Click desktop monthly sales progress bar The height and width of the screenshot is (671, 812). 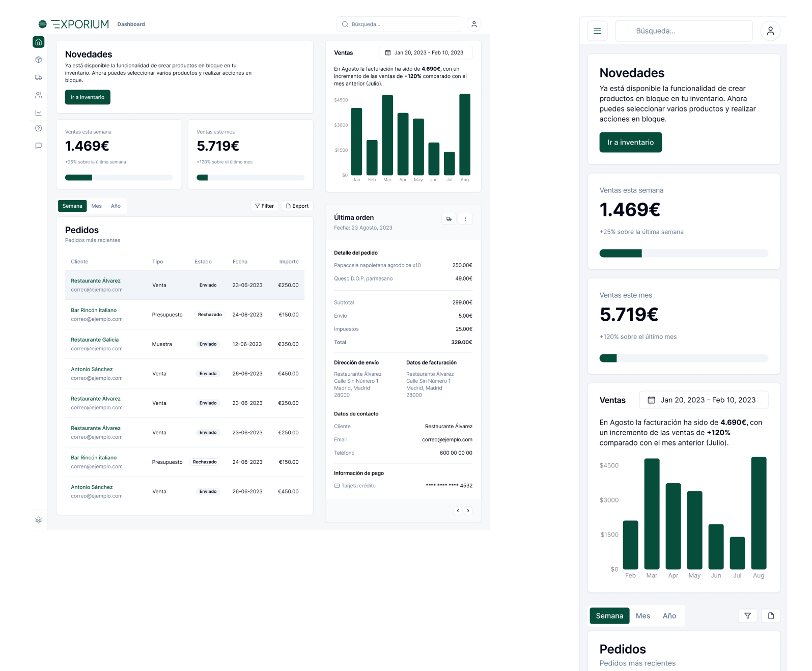tap(250, 178)
